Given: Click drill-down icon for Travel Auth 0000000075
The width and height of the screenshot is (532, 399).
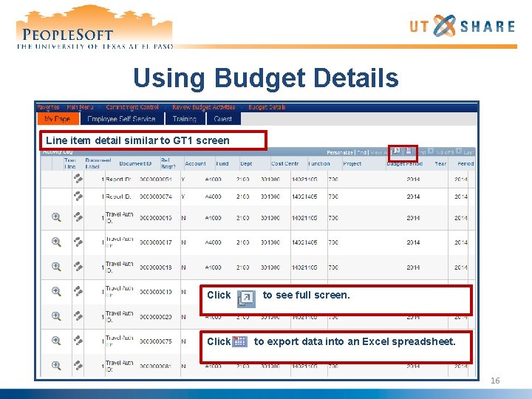Looking at the screenshot, I should click(78, 341).
